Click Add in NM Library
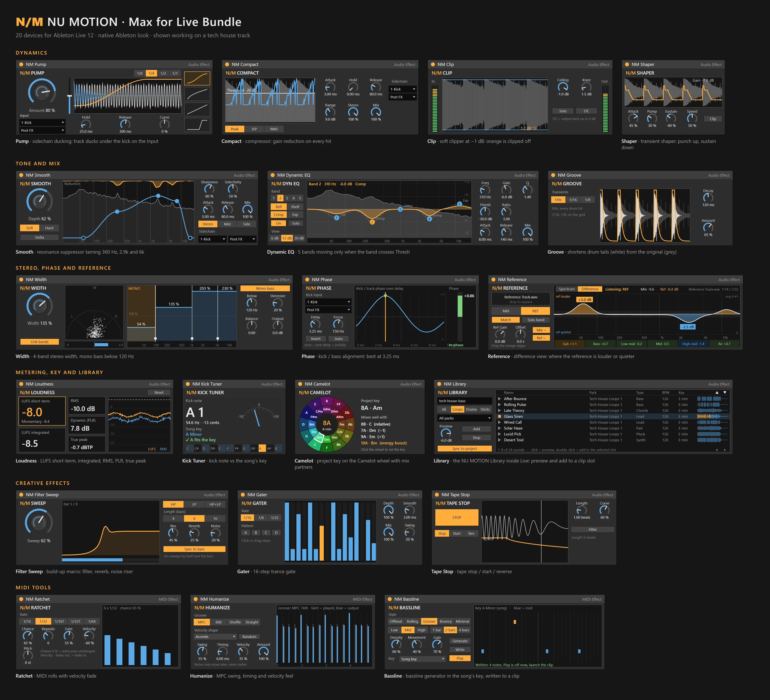The image size is (770, 700). [476, 429]
